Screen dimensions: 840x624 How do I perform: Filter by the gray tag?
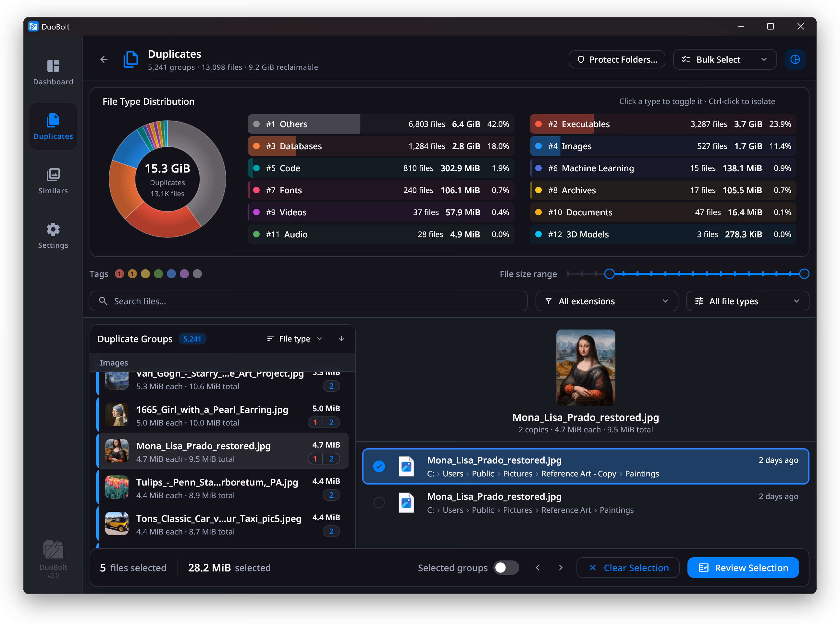[197, 274]
